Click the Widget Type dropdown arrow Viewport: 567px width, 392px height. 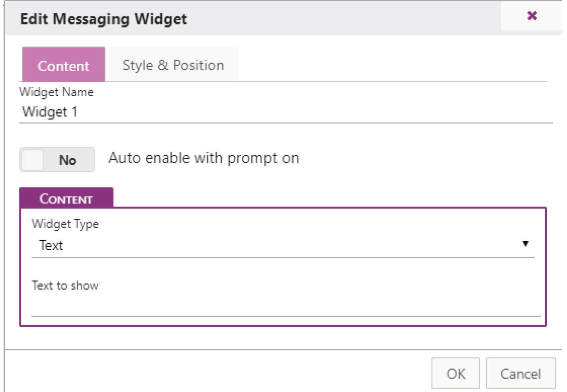pos(525,244)
